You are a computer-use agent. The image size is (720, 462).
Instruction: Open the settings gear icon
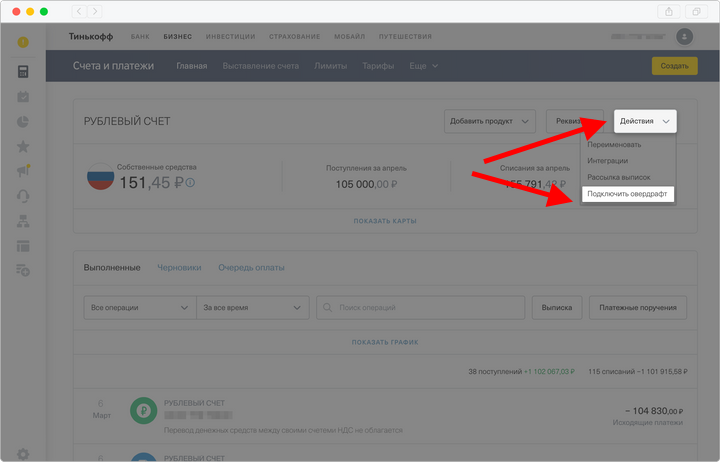(23, 454)
